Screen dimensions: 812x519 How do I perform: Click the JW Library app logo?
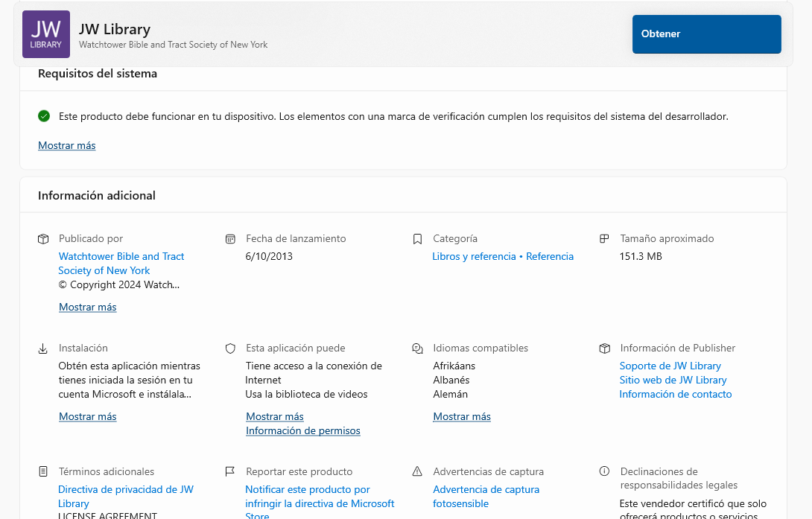[x=46, y=34]
